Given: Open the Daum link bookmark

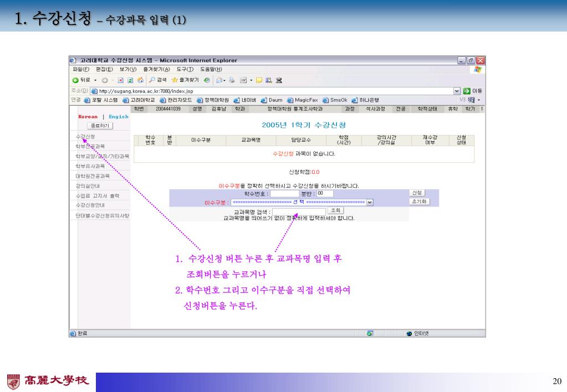Looking at the screenshot, I should click(x=272, y=100).
